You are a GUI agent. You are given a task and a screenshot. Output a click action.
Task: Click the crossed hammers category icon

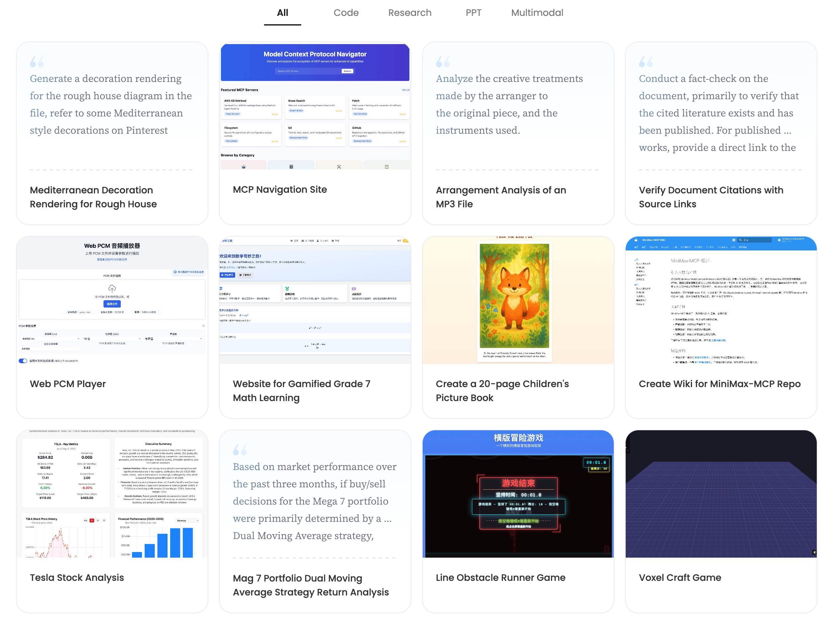pos(339,167)
